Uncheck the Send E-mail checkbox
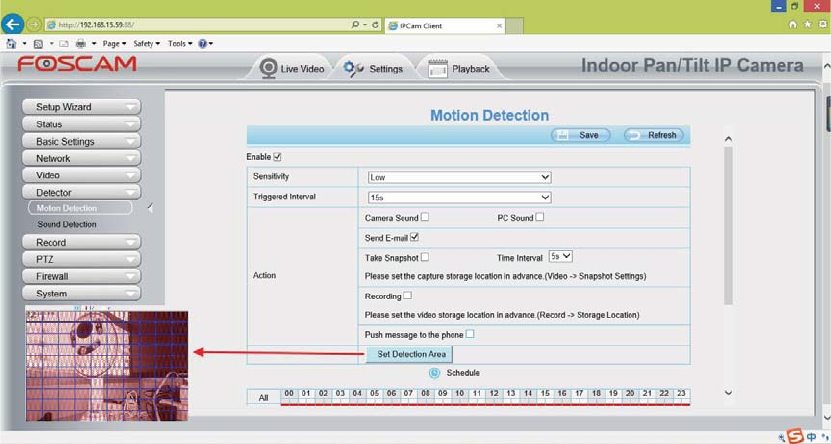Viewport: 831px width, 444px height. pos(414,237)
